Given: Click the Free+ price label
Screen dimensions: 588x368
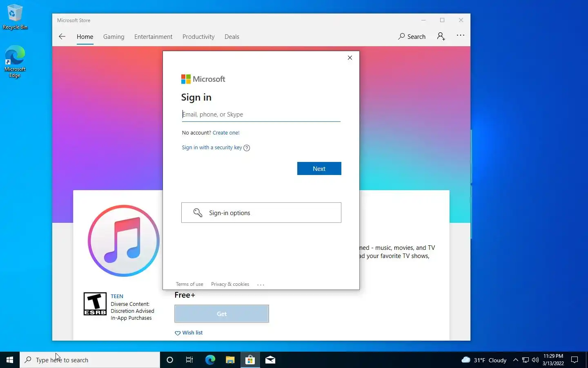Looking at the screenshot, I should point(185,295).
